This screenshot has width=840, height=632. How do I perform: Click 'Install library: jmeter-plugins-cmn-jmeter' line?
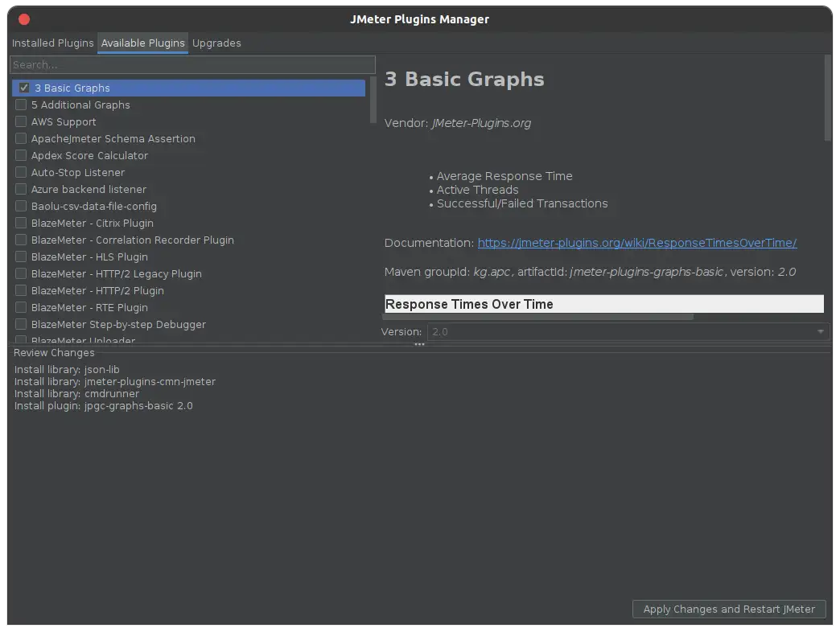tap(114, 382)
